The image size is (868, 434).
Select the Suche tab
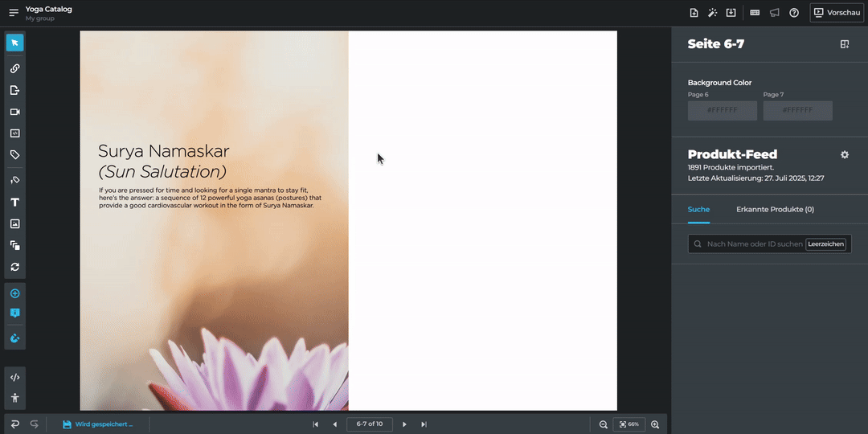(x=698, y=210)
